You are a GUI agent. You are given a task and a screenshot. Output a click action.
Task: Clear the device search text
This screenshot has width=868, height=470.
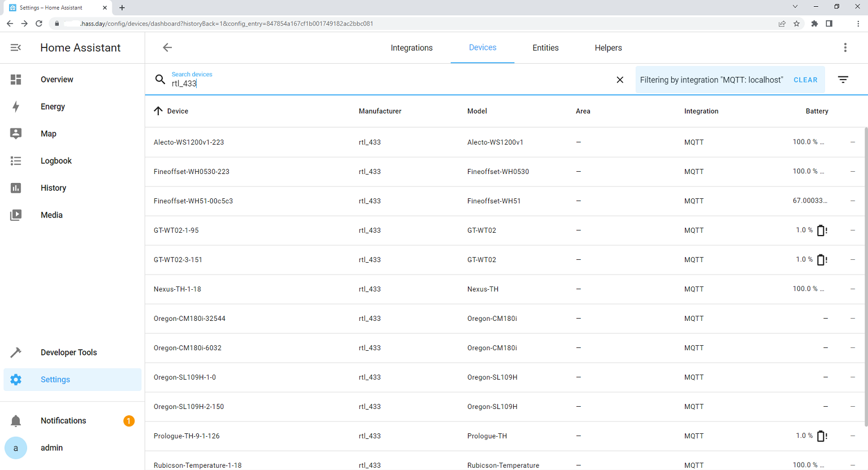(620, 80)
